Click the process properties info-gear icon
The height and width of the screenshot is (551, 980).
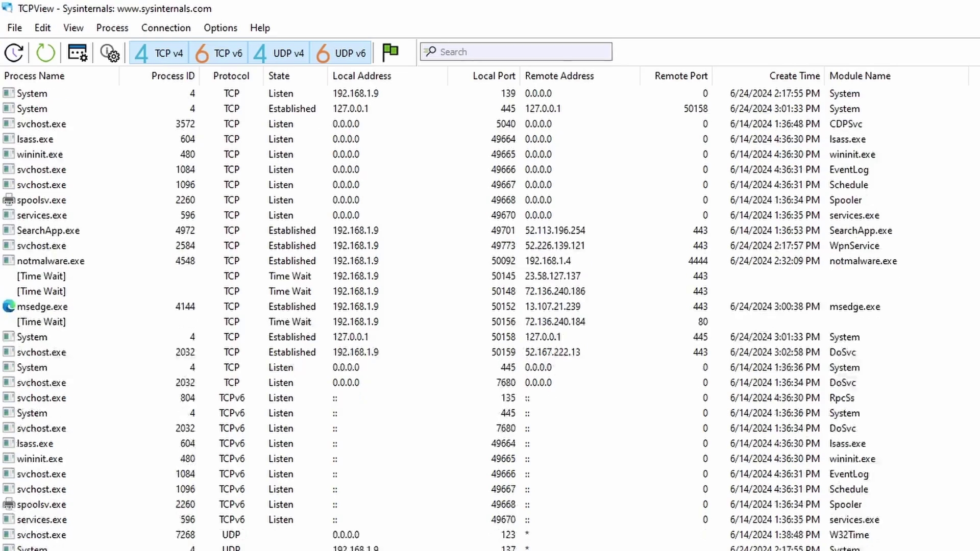pyautogui.click(x=109, y=53)
